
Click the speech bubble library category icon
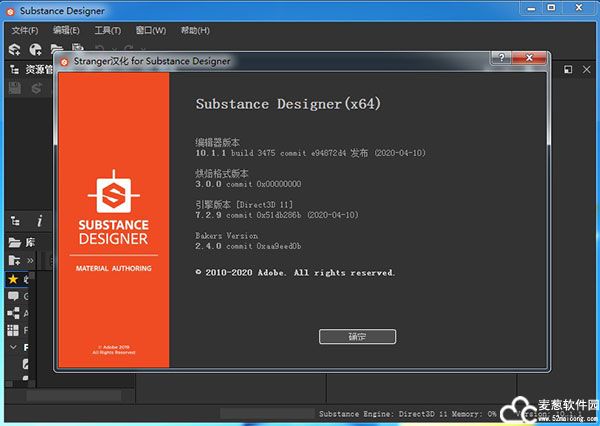(x=13, y=296)
